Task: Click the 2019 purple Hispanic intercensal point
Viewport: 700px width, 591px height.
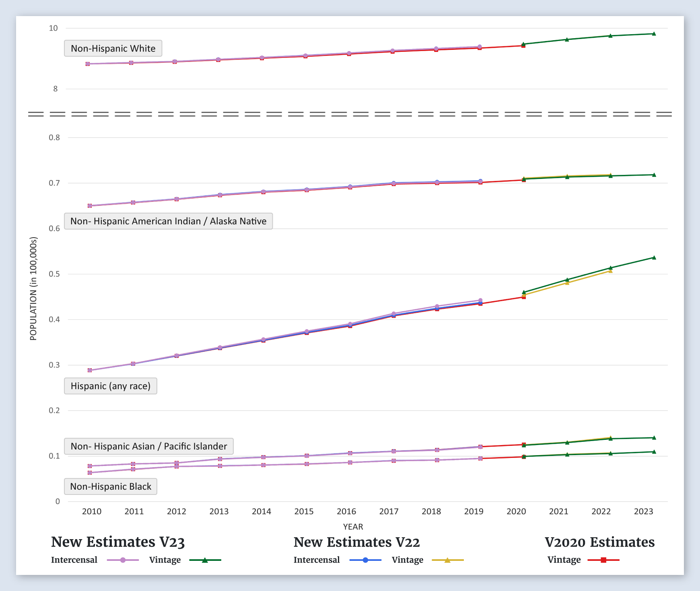Action: click(480, 300)
